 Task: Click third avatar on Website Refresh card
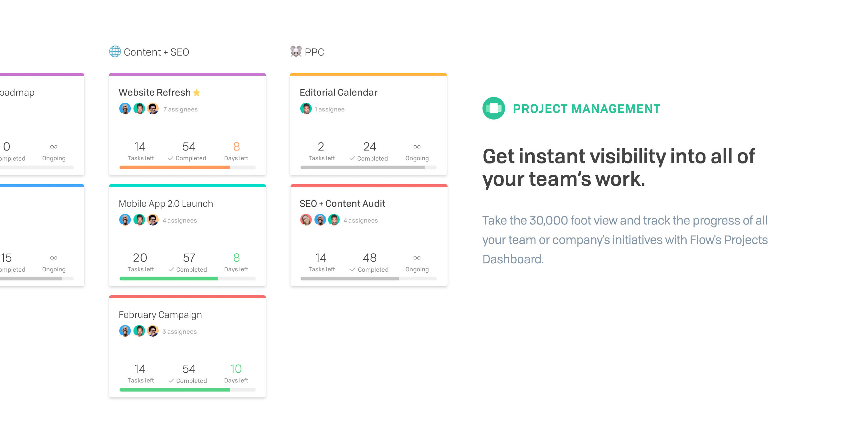(153, 109)
